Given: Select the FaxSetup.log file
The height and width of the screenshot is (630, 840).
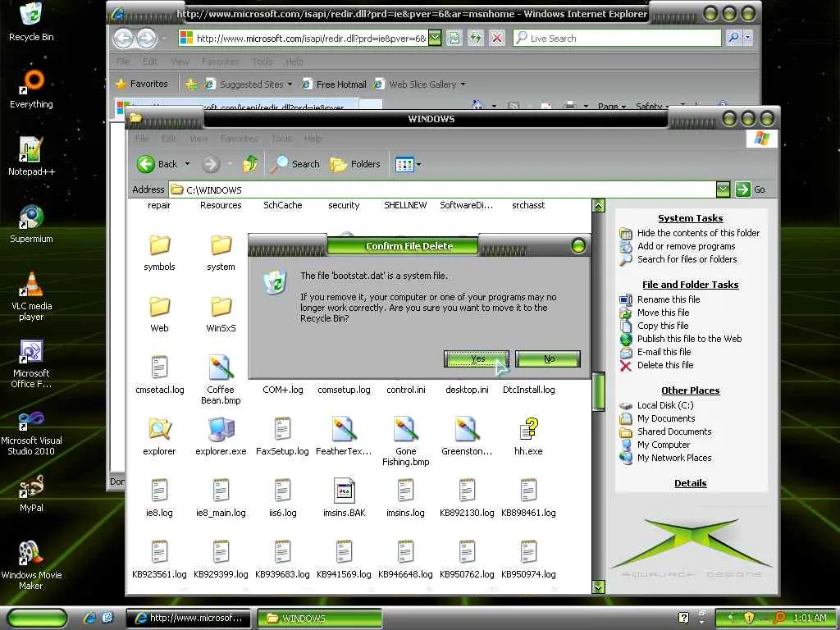Looking at the screenshot, I should click(x=282, y=436).
